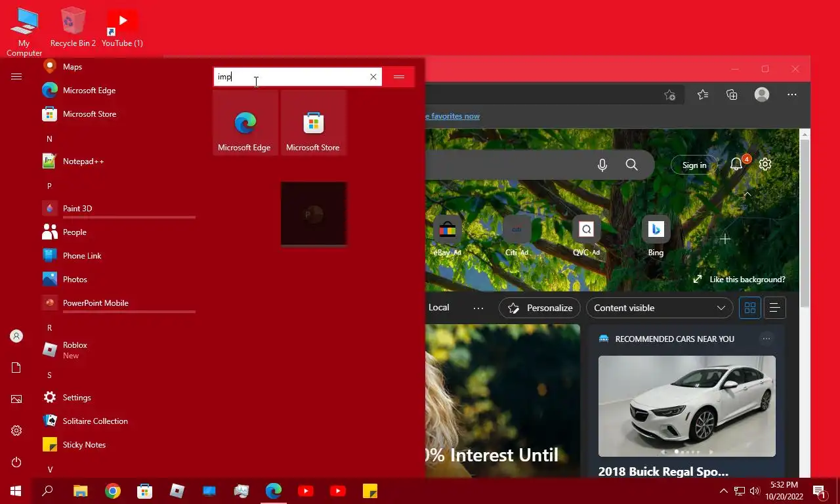Clear the tile group name text
The width and height of the screenshot is (840, 504).
tap(373, 77)
